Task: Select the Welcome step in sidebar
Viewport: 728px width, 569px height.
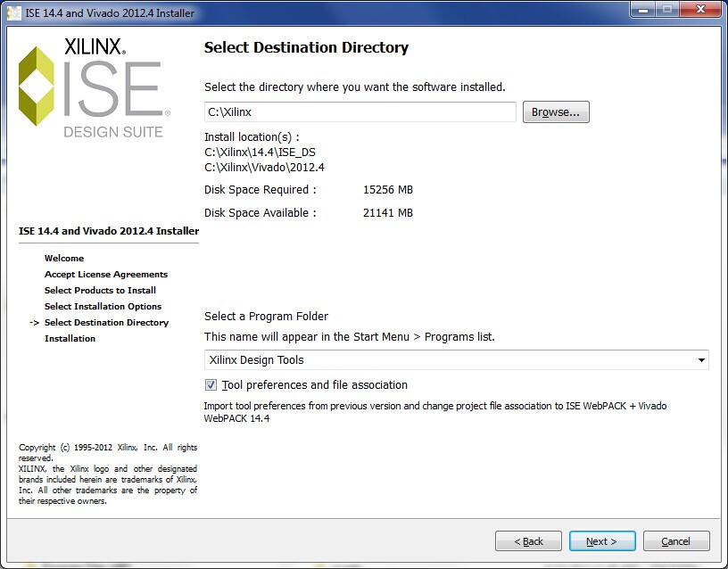Action: click(64, 259)
